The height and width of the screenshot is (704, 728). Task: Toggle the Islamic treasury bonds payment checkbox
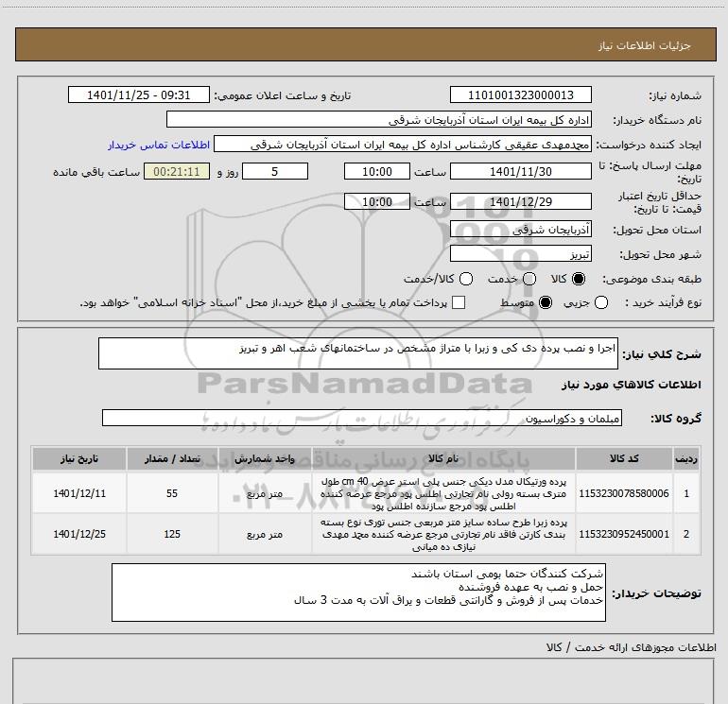(x=459, y=302)
